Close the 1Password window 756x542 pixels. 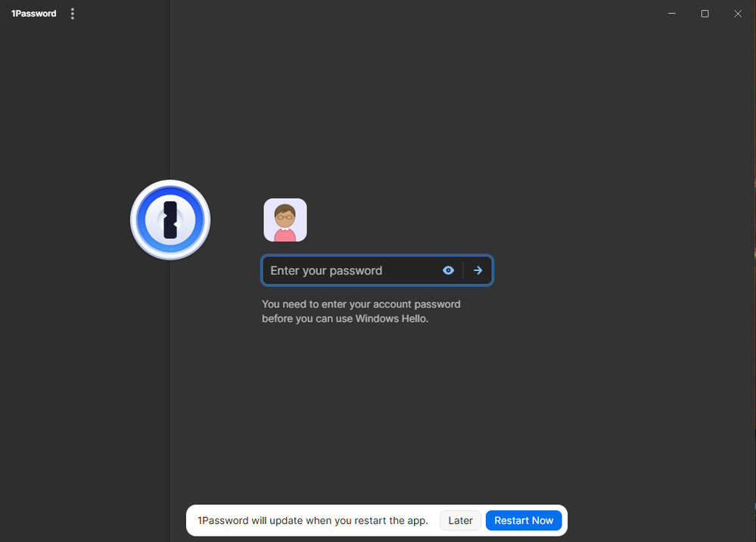coord(738,14)
